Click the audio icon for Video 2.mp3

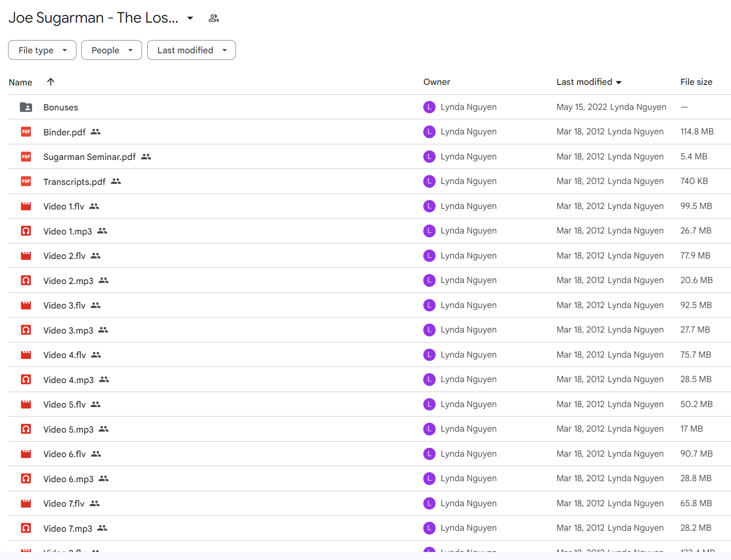tap(26, 280)
